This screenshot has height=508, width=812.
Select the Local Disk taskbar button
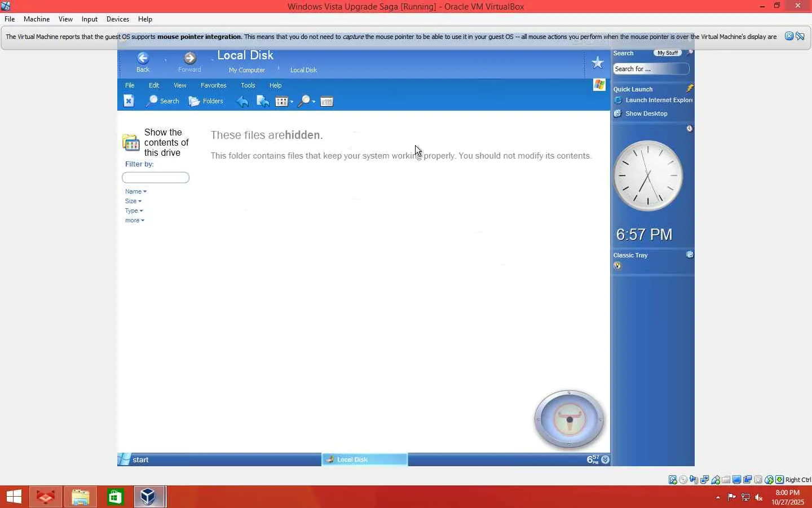[x=364, y=459]
